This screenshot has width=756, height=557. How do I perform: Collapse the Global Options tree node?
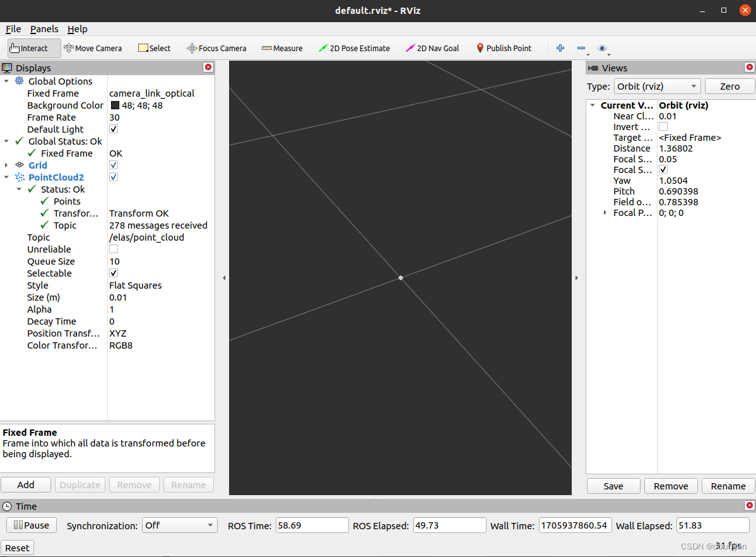click(x=6, y=81)
